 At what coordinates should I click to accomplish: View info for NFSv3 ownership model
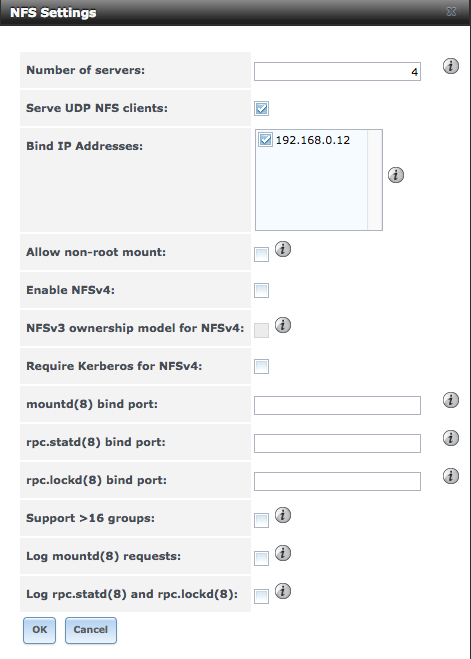pos(283,325)
